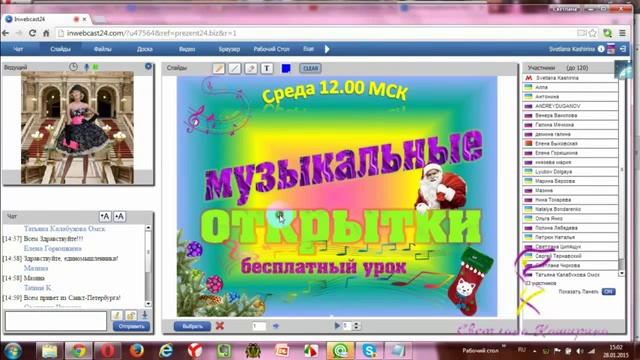
Task: Open Firefox from the taskbar
Action: (x=137, y=351)
